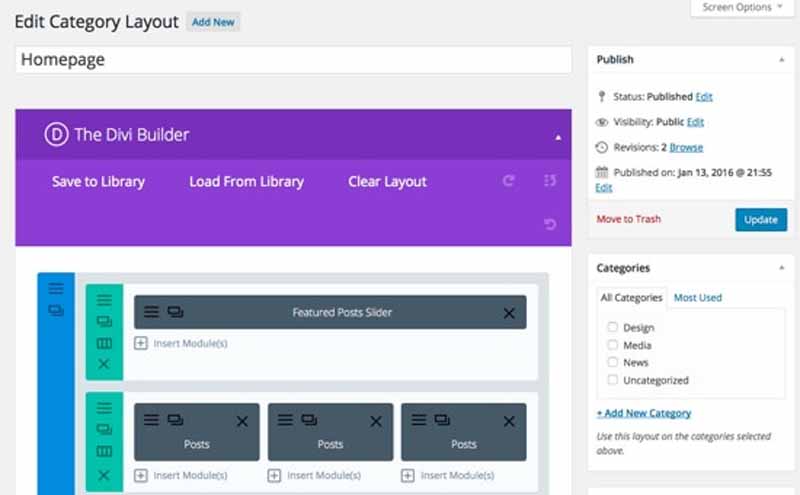Screen dimensions: 800x495
Task: Click the Homepage title input field
Action: [293, 60]
